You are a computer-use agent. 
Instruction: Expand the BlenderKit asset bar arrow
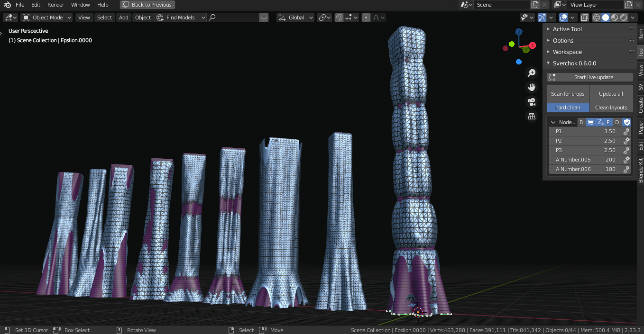(x=264, y=18)
